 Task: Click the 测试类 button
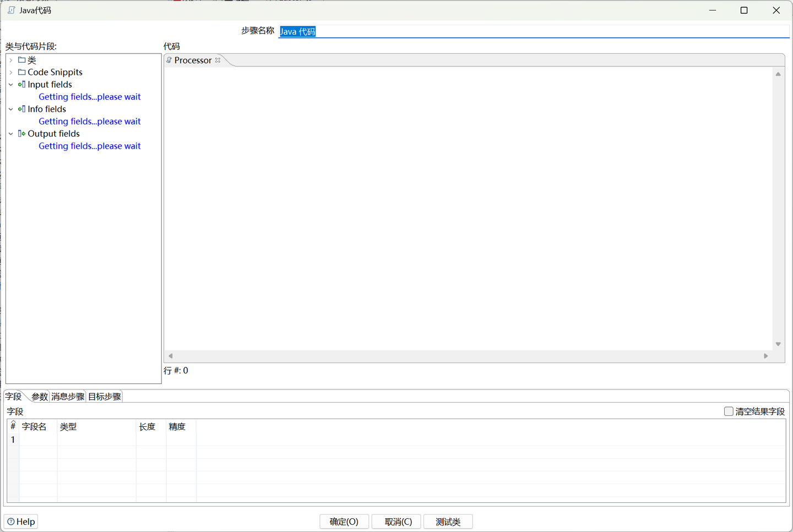point(448,522)
